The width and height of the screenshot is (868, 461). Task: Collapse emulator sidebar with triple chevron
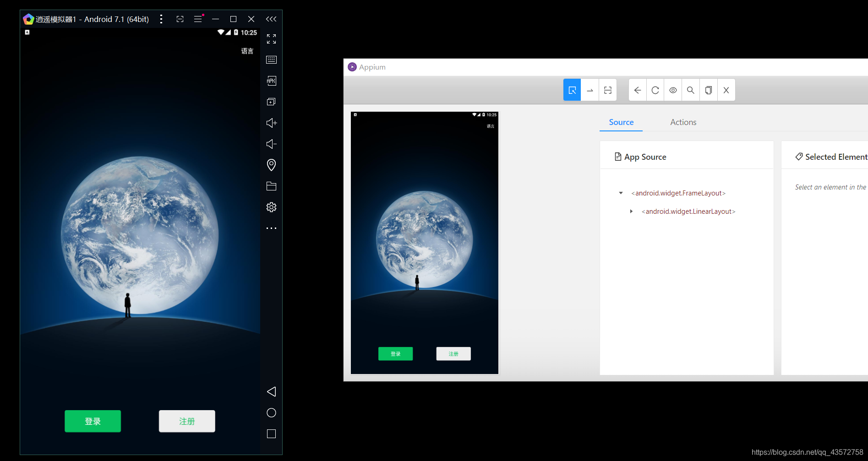pos(271,19)
